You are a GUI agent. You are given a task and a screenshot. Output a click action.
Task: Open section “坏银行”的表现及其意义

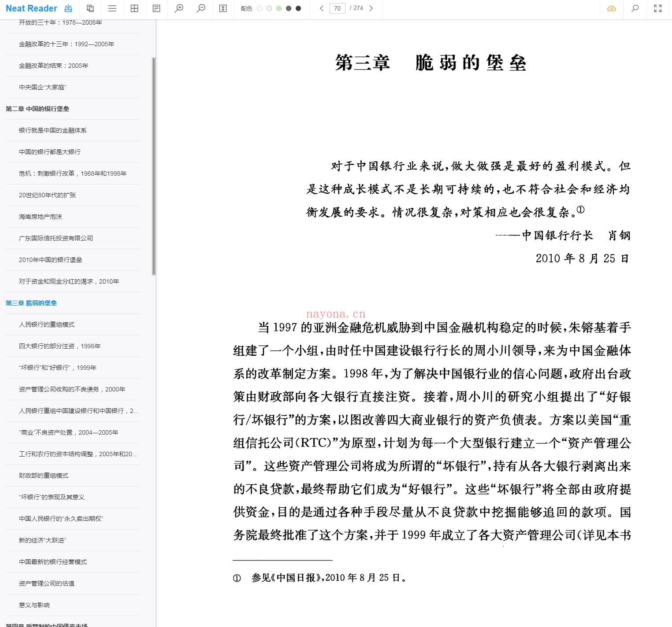[52, 497]
